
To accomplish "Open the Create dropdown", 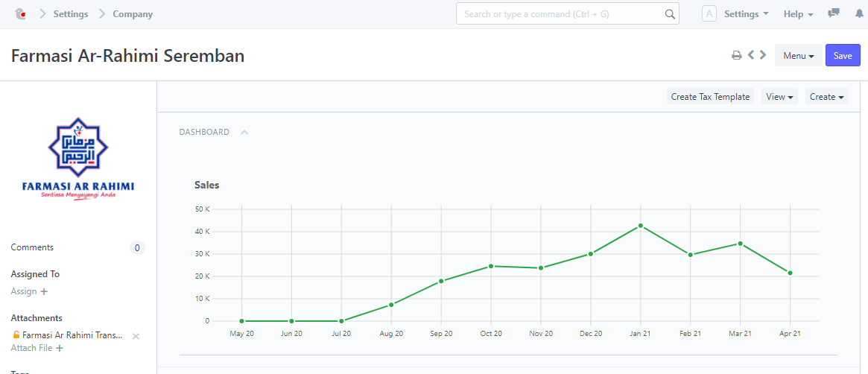I will pos(826,96).
